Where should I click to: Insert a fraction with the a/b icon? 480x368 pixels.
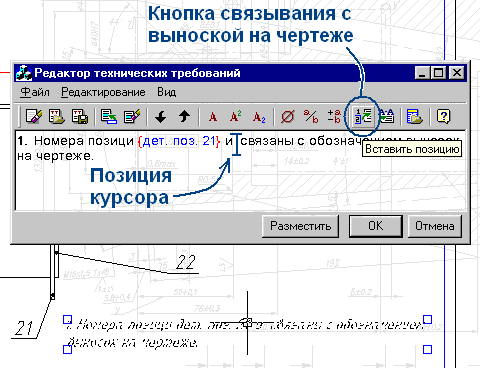coord(311,117)
